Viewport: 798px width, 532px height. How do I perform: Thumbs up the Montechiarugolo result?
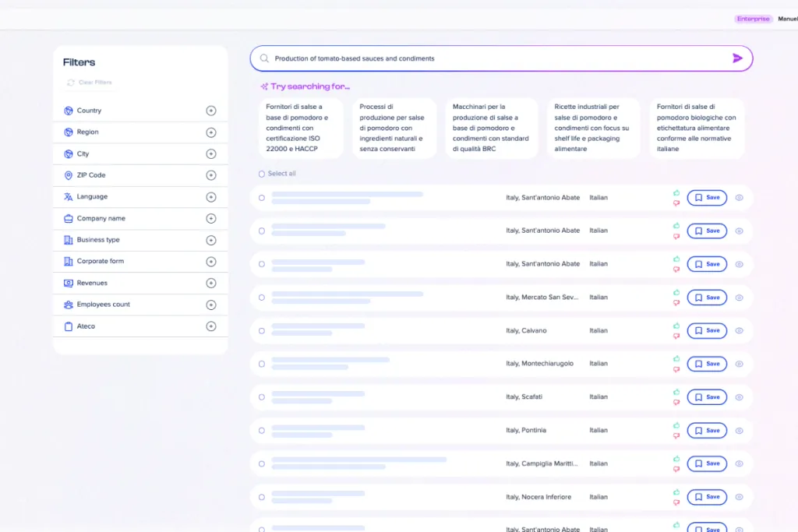coord(676,359)
